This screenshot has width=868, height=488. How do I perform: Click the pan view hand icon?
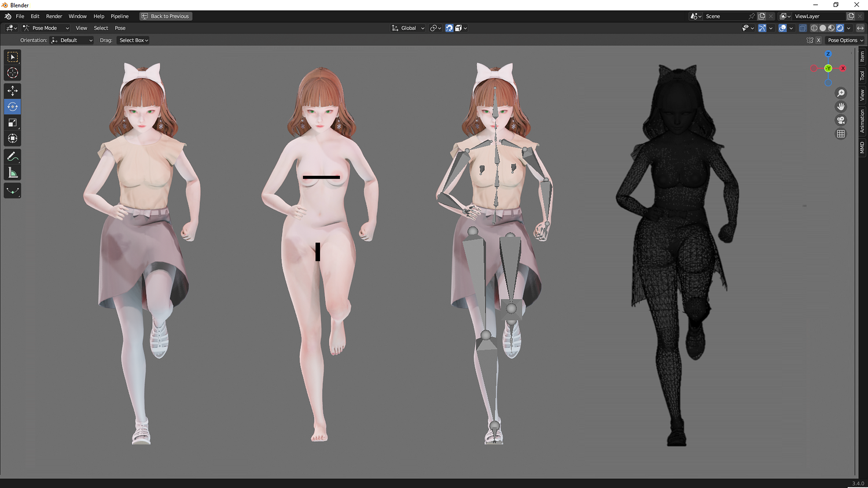(x=841, y=106)
